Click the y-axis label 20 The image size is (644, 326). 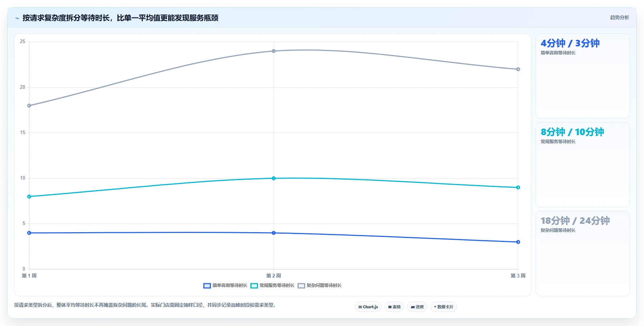click(x=22, y=87)
